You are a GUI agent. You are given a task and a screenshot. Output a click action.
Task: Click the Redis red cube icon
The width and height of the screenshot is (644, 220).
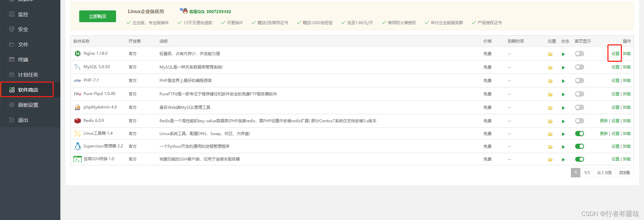pos(77,121)
